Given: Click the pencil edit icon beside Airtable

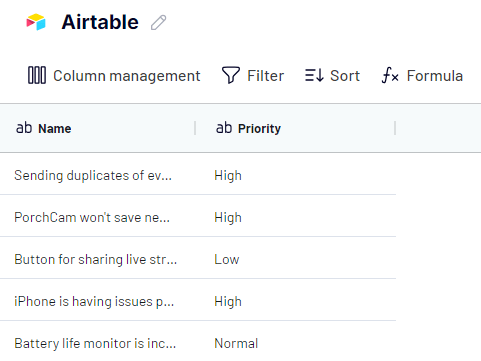Looking at the screenshot, I should (158, 23).
